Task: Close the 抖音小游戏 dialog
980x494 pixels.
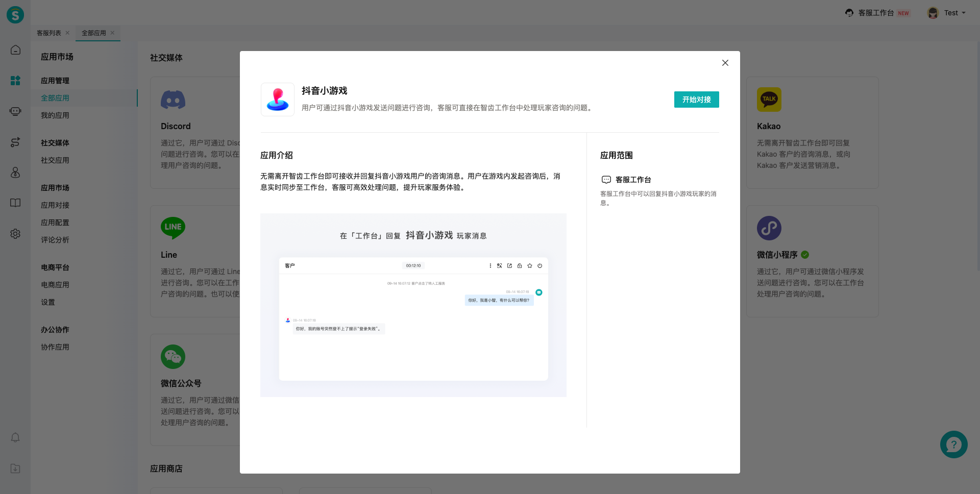Action: [x=725, y=63]
